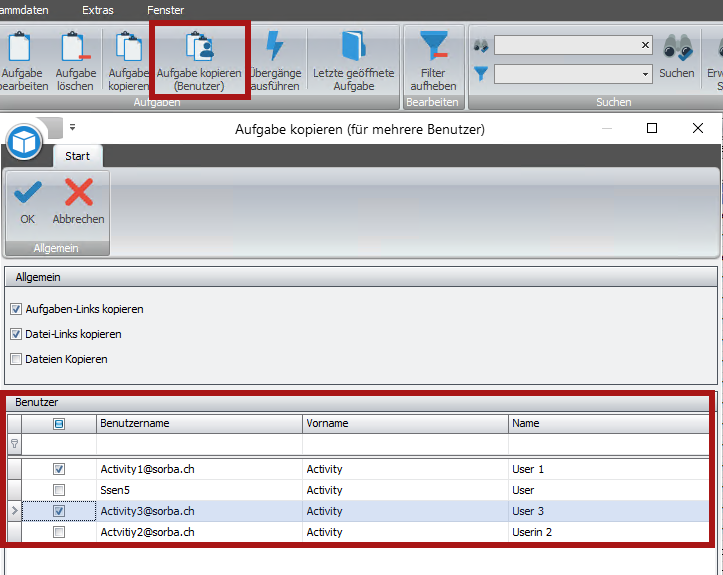Expand the row indicator arrow for Activity3
Viewport: 723px width, 575px height.
coord(14,511)
